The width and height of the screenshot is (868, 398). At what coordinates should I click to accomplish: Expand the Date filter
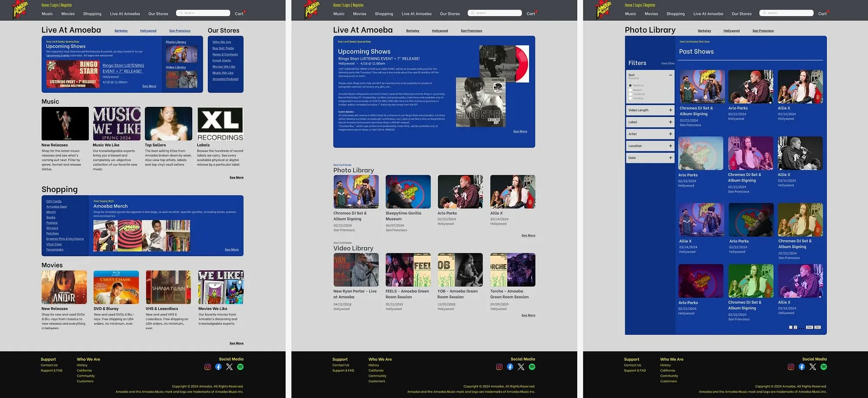coord(671,158)
